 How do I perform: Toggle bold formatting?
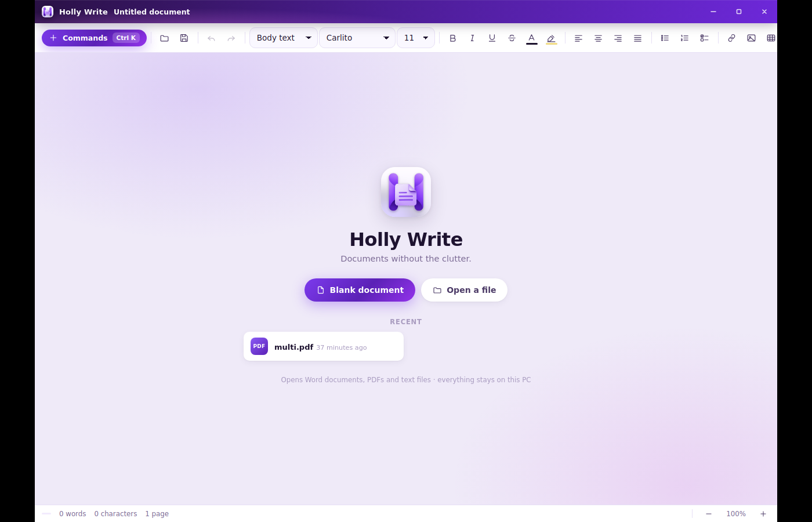tap(453, 38)
